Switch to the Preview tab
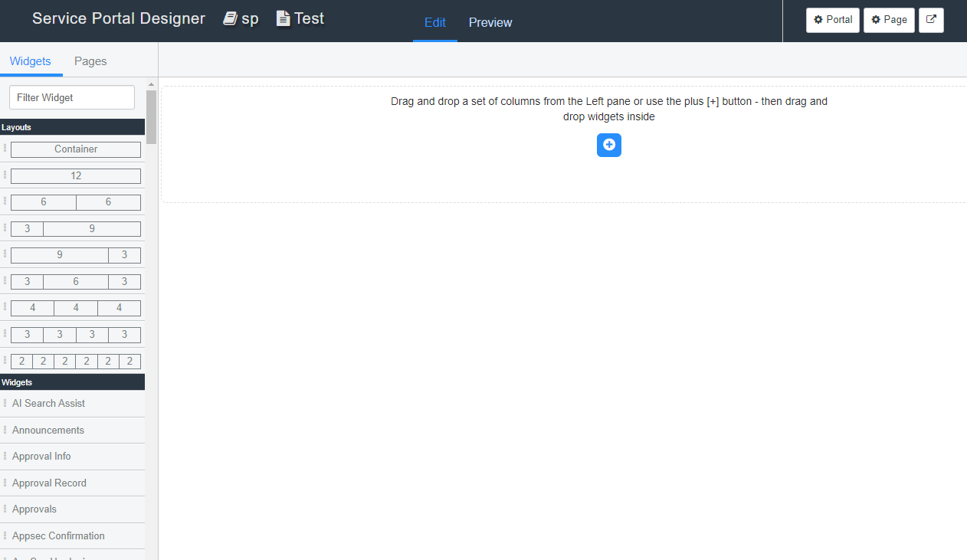Screen dimensions: 967x560 tap(490, 22)
